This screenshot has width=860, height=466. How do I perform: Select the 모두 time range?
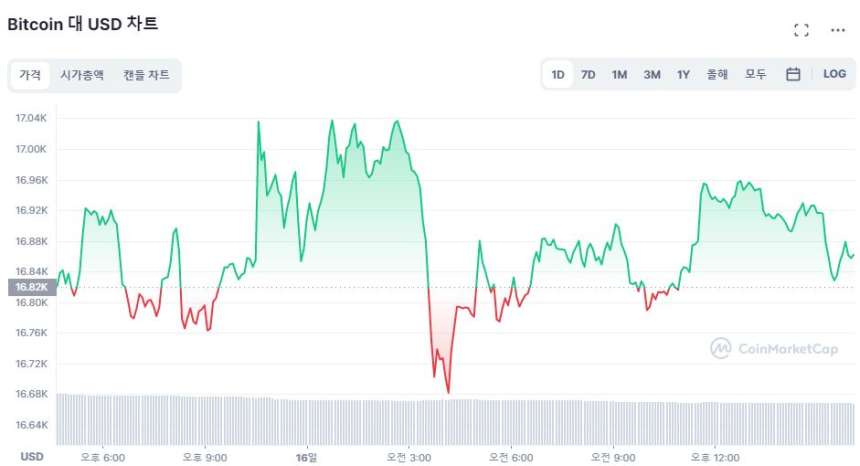755,74
